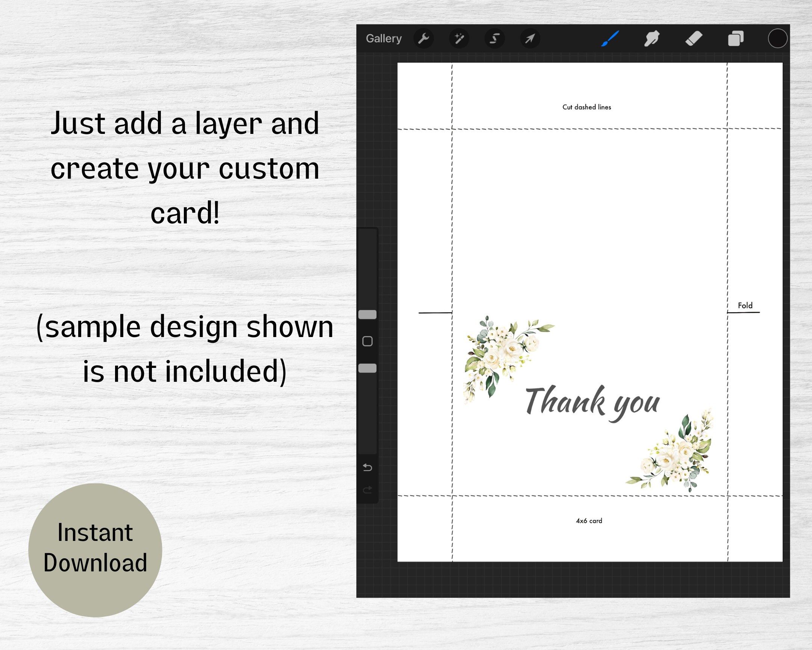The height and width of the screenshot is (650, 812).
Task: Select the Transform arrow tool
Action: tap(530, 39)
